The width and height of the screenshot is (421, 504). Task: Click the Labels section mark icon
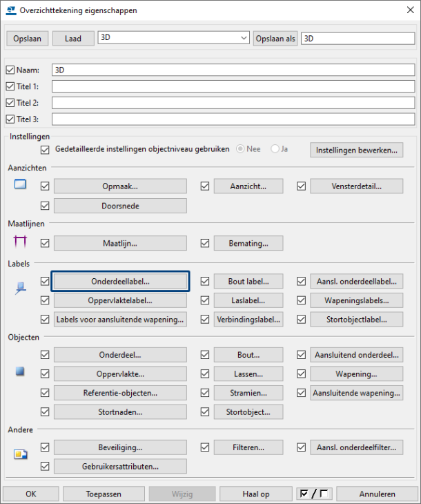(x=20, y=290)
